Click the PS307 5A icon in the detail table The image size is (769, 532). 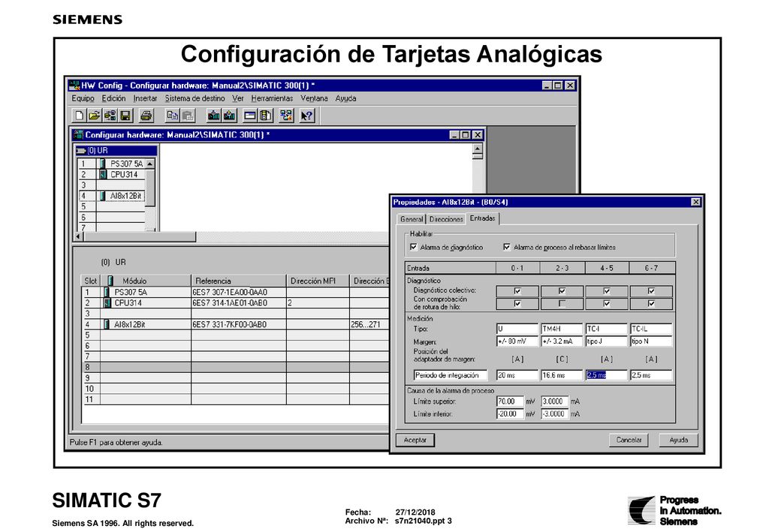[107, 292]
